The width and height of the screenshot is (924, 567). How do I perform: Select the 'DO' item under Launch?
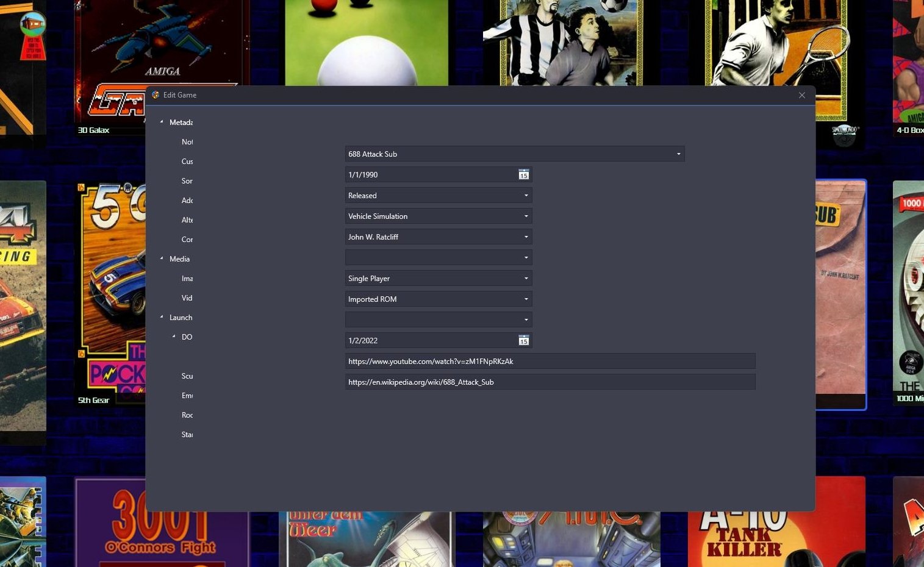coord(187,337)
